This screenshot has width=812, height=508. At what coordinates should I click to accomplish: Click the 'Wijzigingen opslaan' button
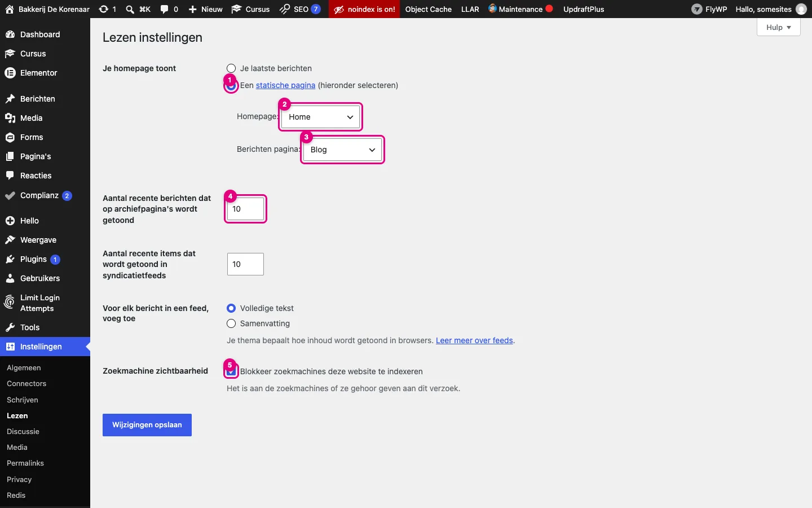(x=147, y=425)
